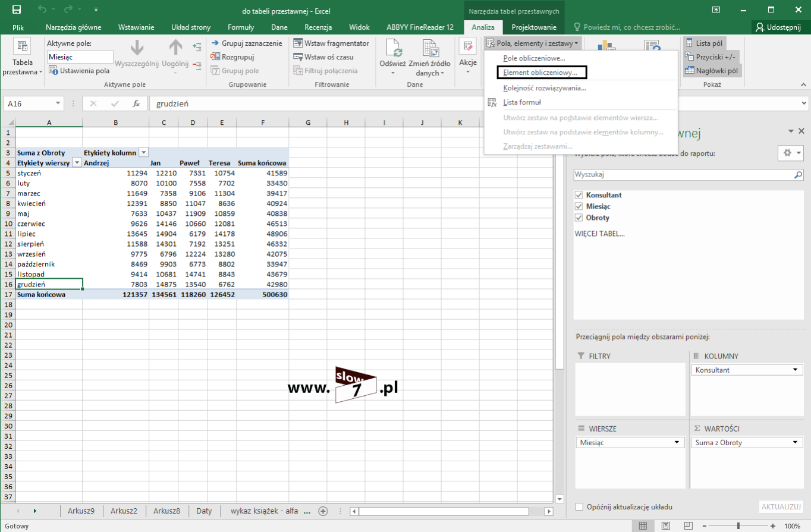Toggle Przyciski +/- button
The image size is (811, 532).
point(711,57)
